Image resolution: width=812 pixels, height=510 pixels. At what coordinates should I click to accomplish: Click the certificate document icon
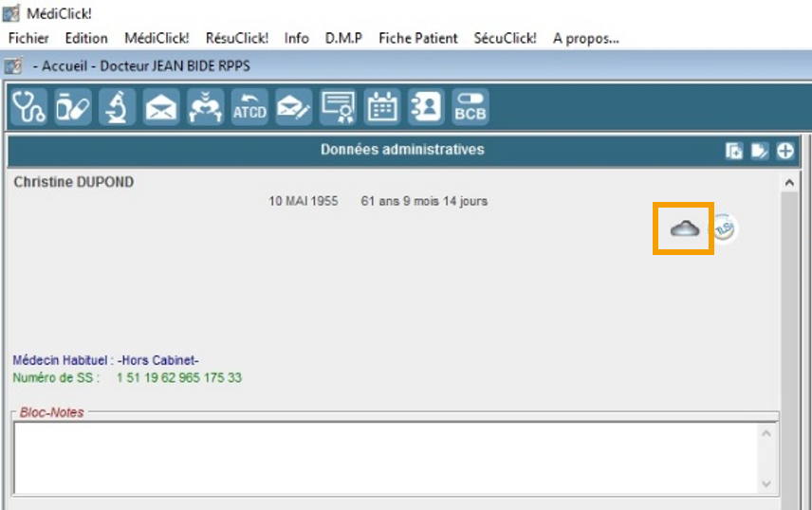[337, 107]
